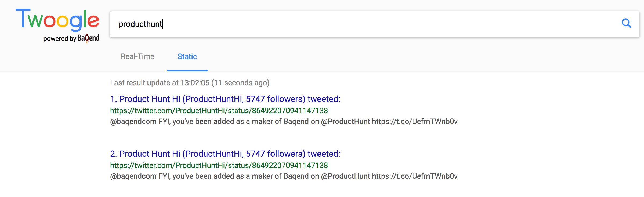This screenshot has height=197, width=644.
Task: Open the first Product Hunt Hi result title
Action: [x=225, y=99]
